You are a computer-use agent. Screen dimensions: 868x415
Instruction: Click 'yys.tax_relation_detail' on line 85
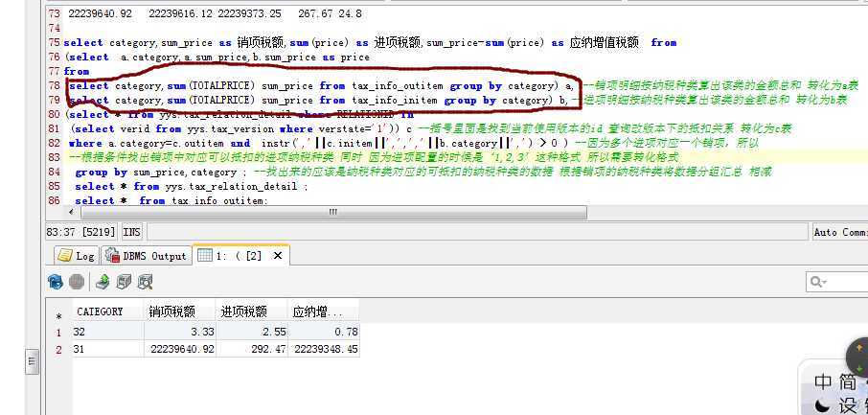(x=232, y=186)
